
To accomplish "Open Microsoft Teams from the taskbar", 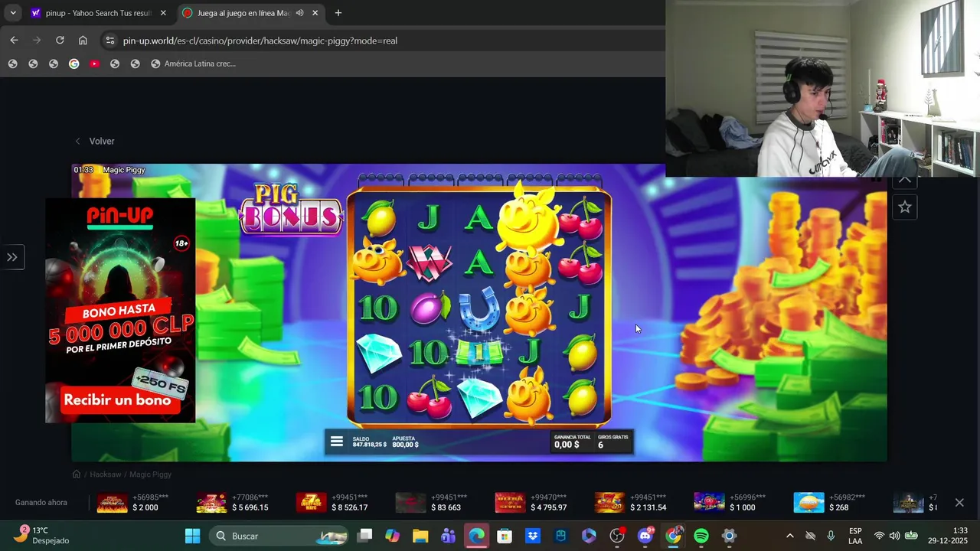I will 449,536.
